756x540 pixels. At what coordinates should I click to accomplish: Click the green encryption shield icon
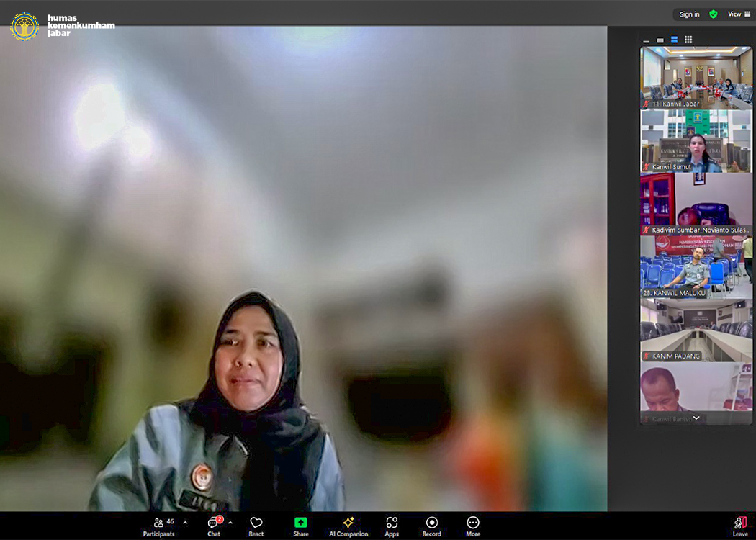click(x=714, y=14)
